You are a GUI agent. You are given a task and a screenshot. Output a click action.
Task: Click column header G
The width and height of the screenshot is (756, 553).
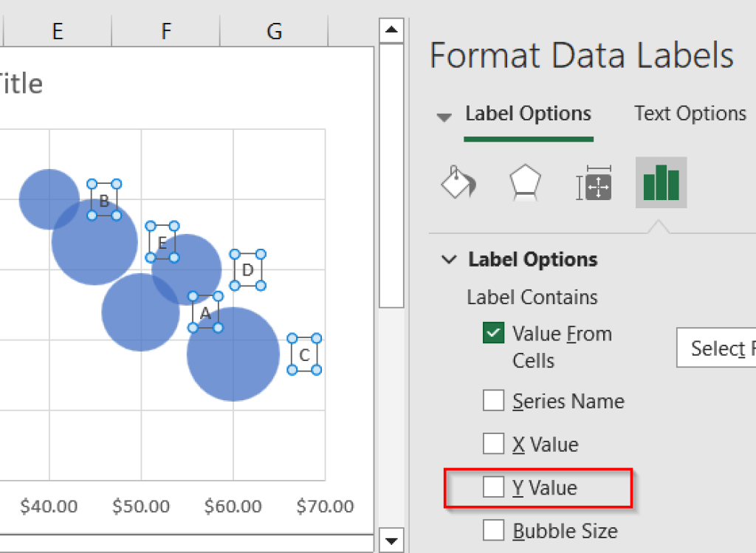pos(274,31)
